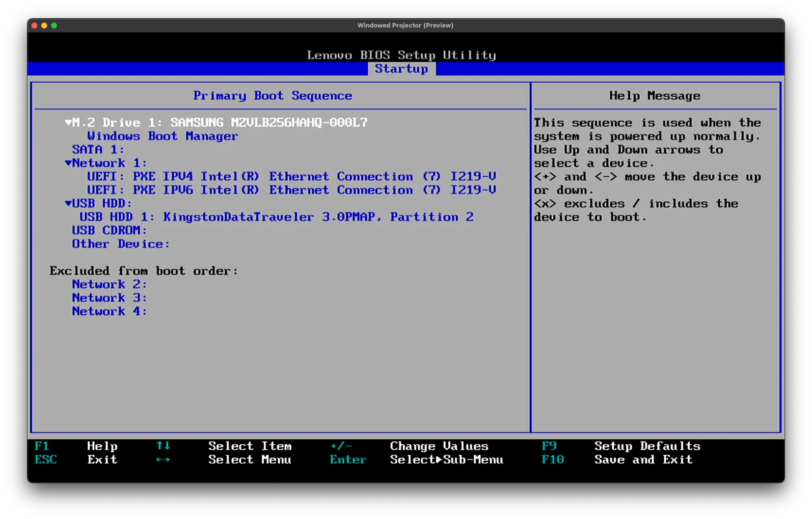Click the Change Values footer label
812x519 pixels.
439,446
